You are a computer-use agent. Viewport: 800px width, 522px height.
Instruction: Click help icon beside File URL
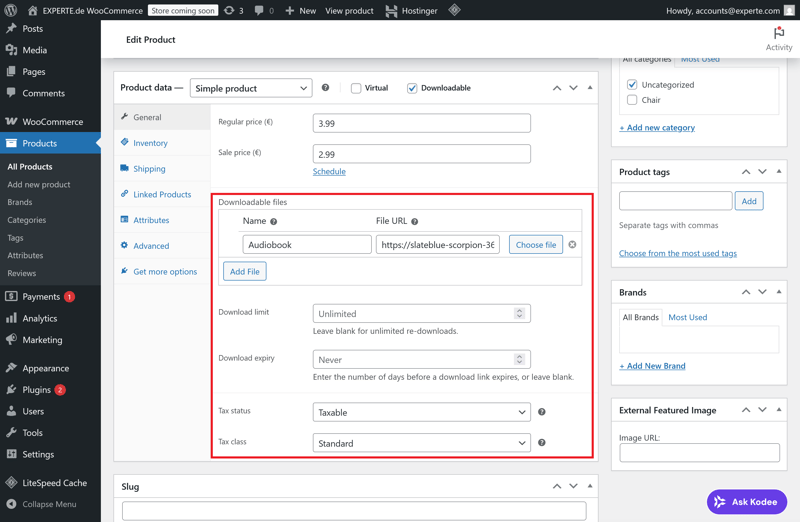[415, 222]
